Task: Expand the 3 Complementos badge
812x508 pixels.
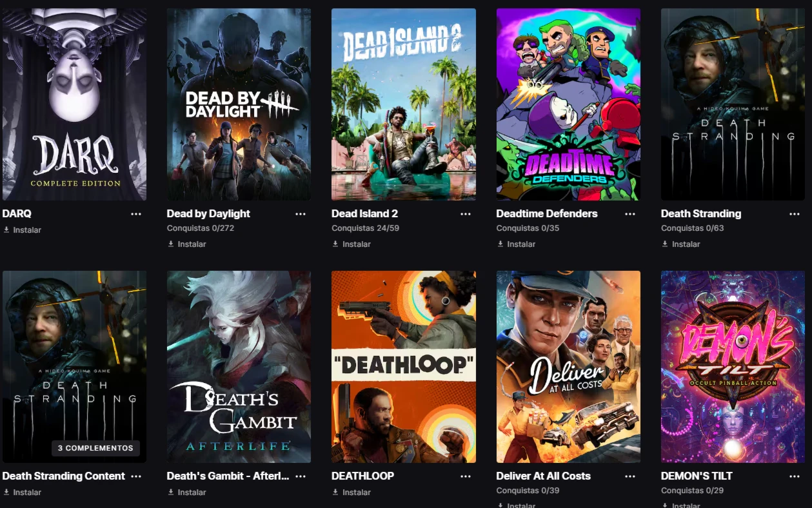Action: tap(95, 448)
